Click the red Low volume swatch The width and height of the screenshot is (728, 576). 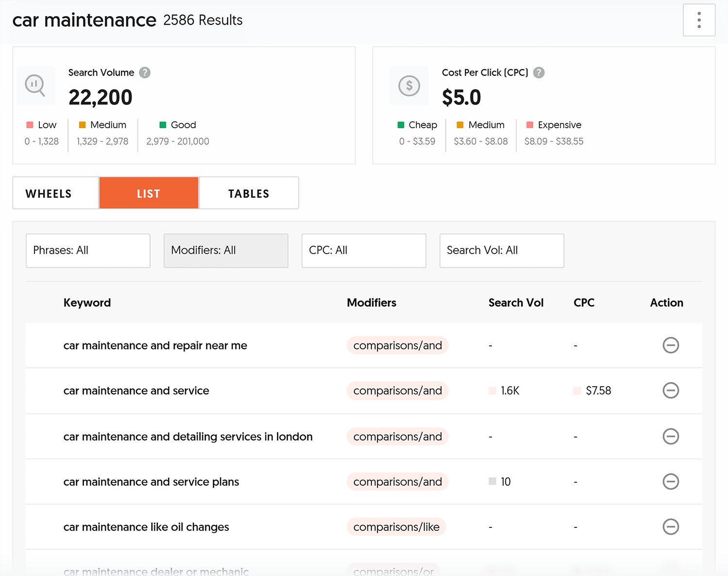pos(30,125)
